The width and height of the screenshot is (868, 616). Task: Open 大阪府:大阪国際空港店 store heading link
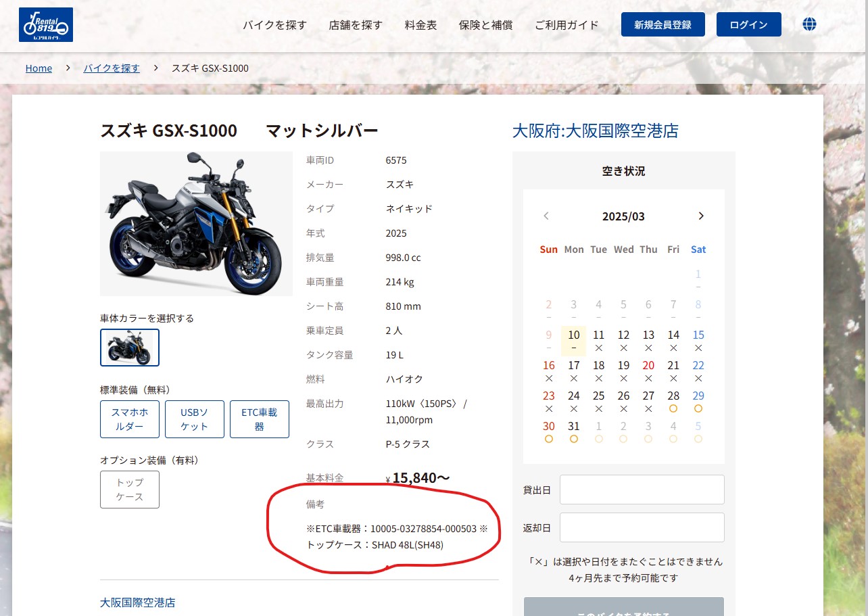tap(595, 131)
